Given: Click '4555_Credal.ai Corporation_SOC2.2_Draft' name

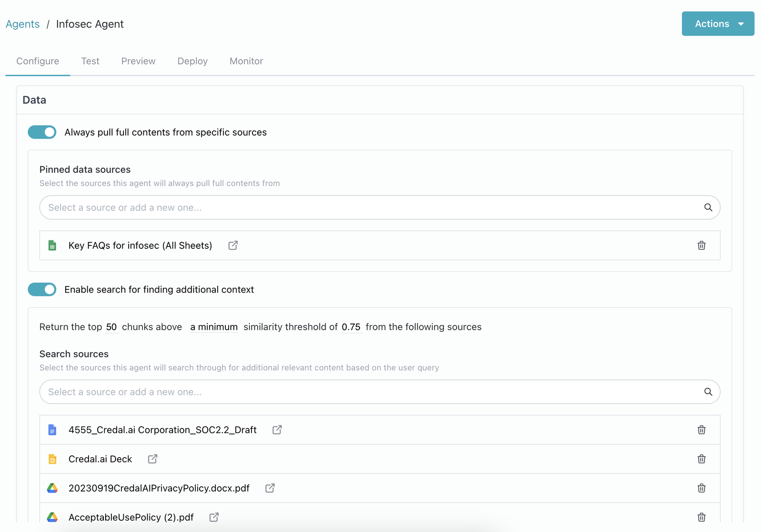Looking at the screenshot, I should point(162,430).
